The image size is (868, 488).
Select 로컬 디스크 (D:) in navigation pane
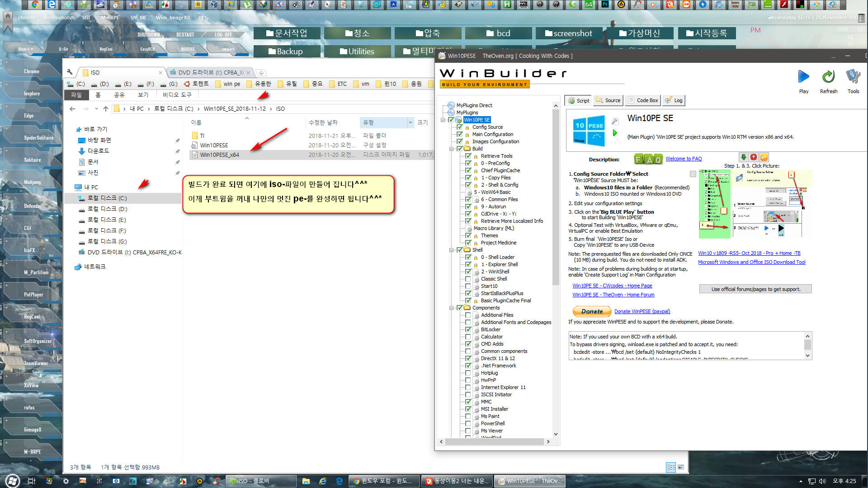point(107,209)
